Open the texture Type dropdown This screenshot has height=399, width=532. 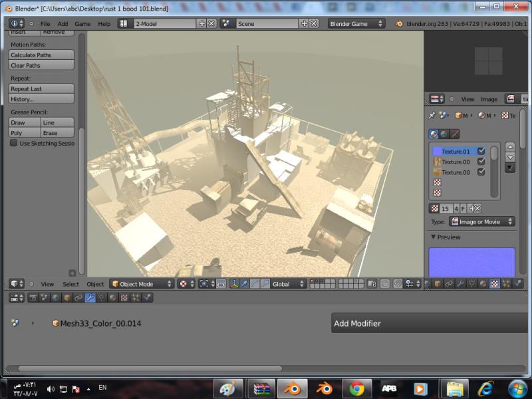[x=481, y=221]
